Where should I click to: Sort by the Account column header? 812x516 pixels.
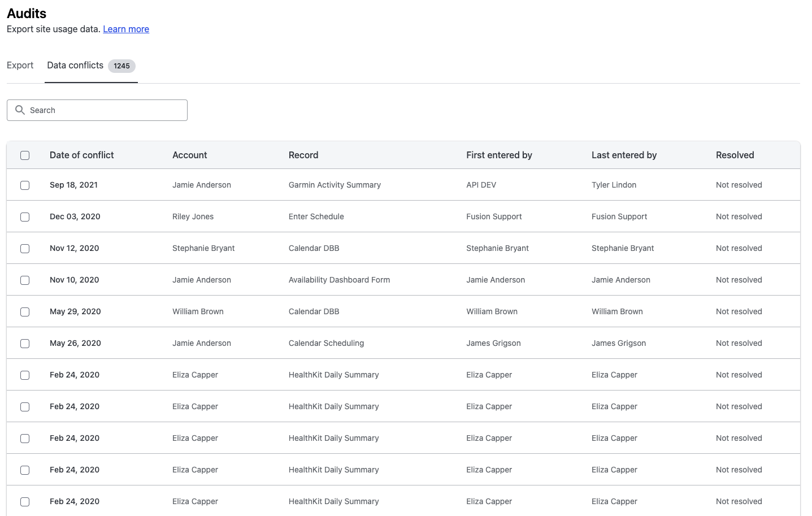coord(189,154)
